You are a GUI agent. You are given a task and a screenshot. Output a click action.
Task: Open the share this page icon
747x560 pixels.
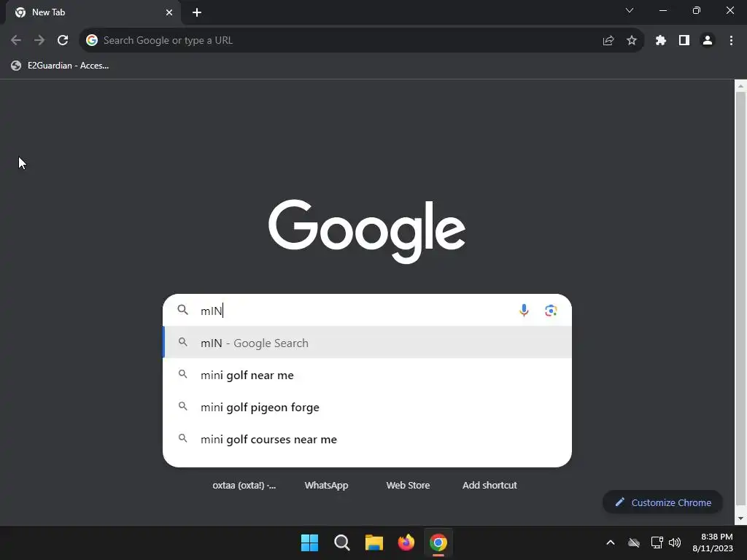pyautogui.click(x=608, y=41)
